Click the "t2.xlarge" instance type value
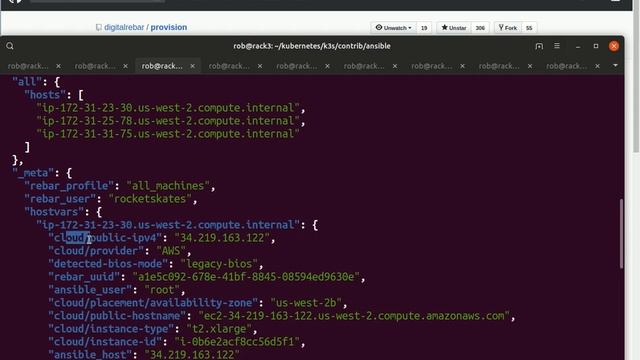 tap(219, 329)
